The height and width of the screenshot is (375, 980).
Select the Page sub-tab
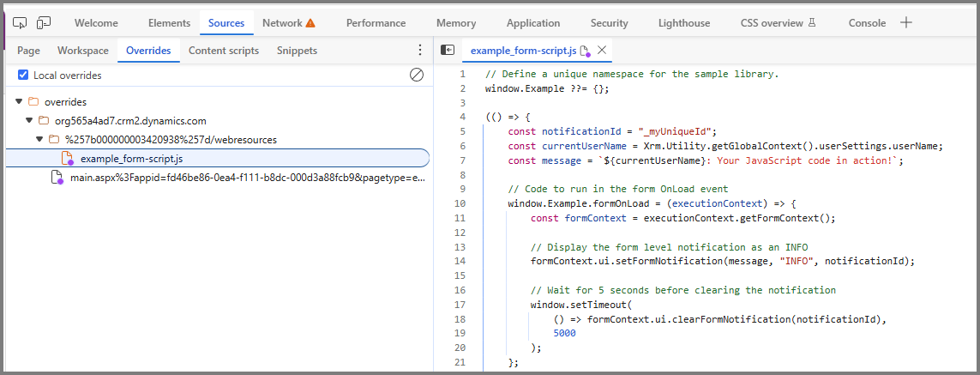[x=29, y=51]
